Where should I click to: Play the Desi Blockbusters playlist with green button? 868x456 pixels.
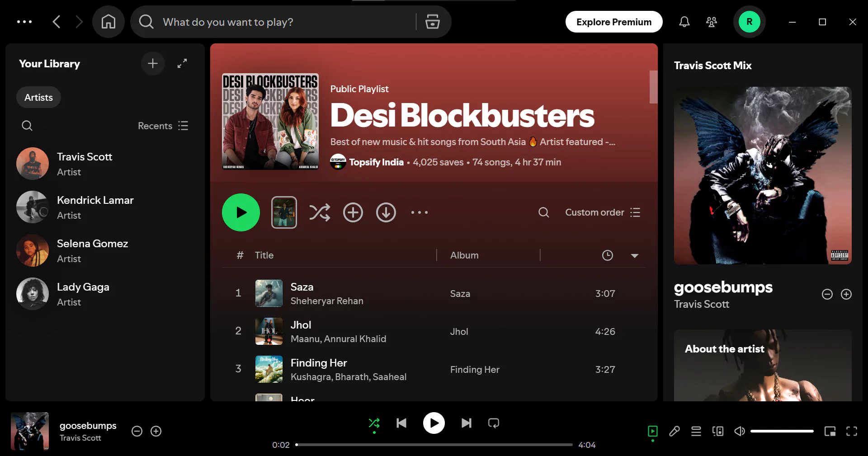[x=241, y=212]
